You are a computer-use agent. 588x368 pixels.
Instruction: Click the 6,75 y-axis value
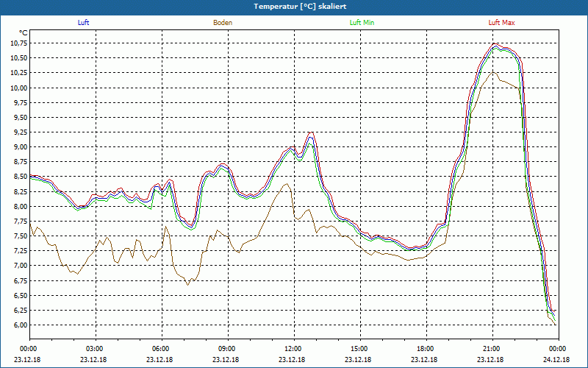[21, 280]
